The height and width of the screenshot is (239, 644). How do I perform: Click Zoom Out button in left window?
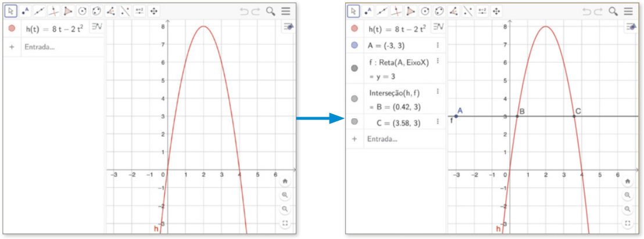point(285,209)
